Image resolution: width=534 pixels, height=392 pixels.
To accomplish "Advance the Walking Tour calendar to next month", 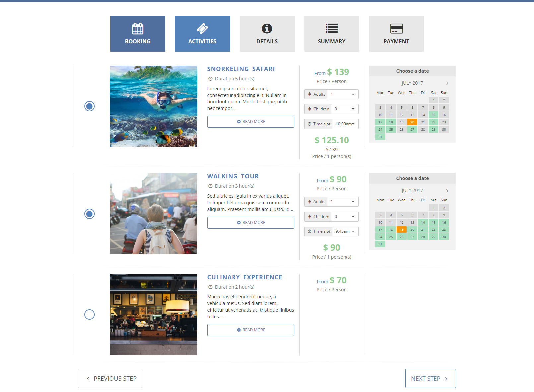I will (447, 191).
